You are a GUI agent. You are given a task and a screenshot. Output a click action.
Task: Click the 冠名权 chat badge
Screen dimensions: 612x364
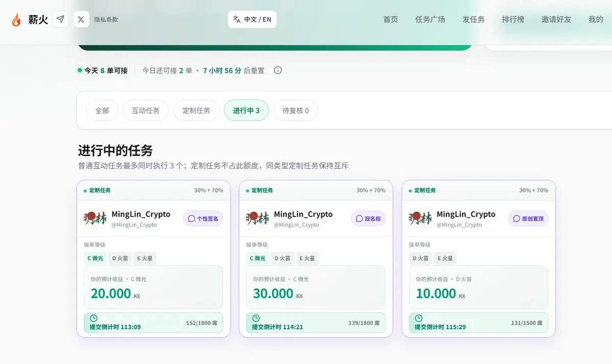tap(368, 219)
